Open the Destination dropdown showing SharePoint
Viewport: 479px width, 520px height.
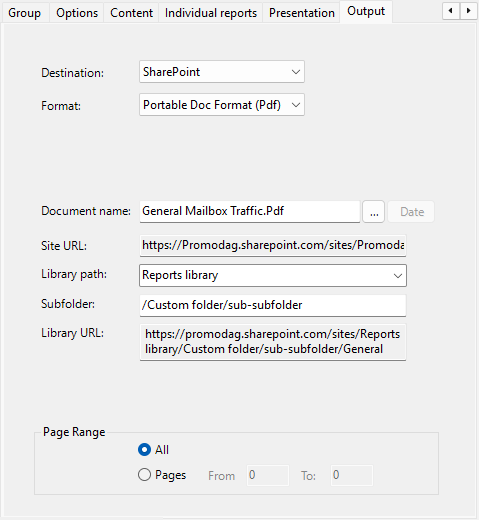pos(222,72)
